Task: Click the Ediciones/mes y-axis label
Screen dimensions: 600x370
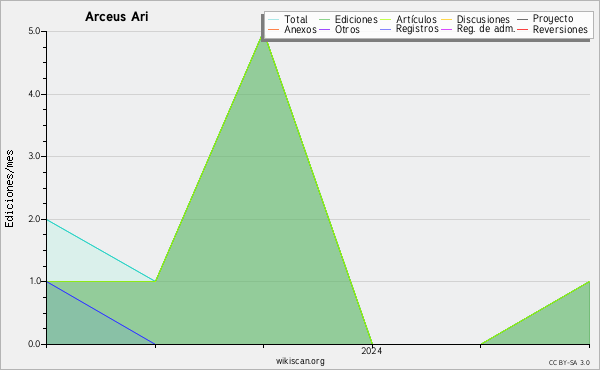Action: [9, 189]
